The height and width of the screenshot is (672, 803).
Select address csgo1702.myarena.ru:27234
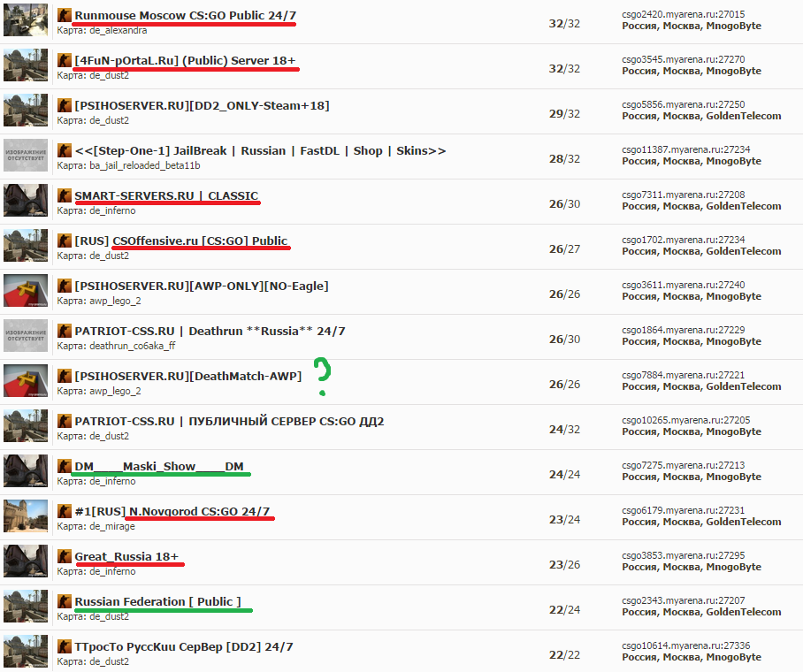coord(683,240)
